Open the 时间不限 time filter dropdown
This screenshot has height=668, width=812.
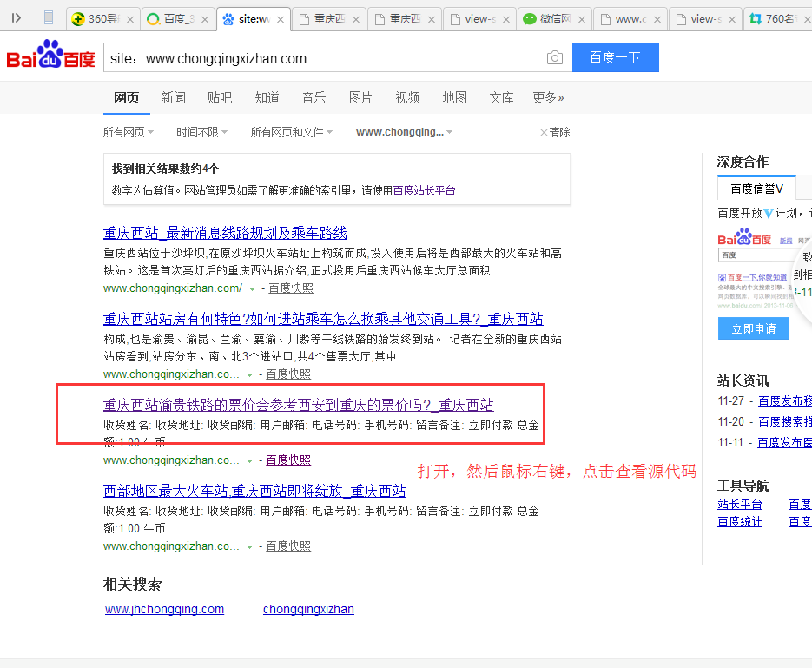point(202,132)
